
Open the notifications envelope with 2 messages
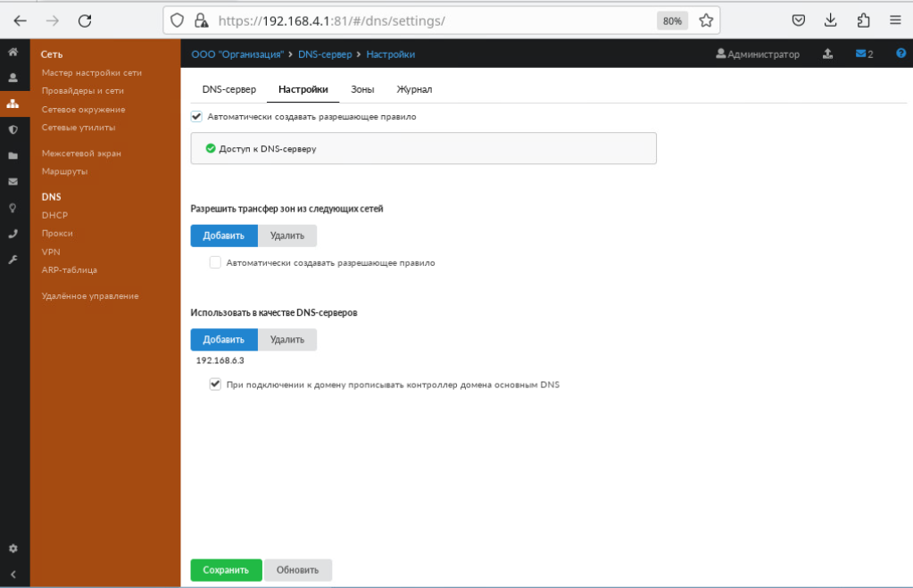click(x=863, y=54)
